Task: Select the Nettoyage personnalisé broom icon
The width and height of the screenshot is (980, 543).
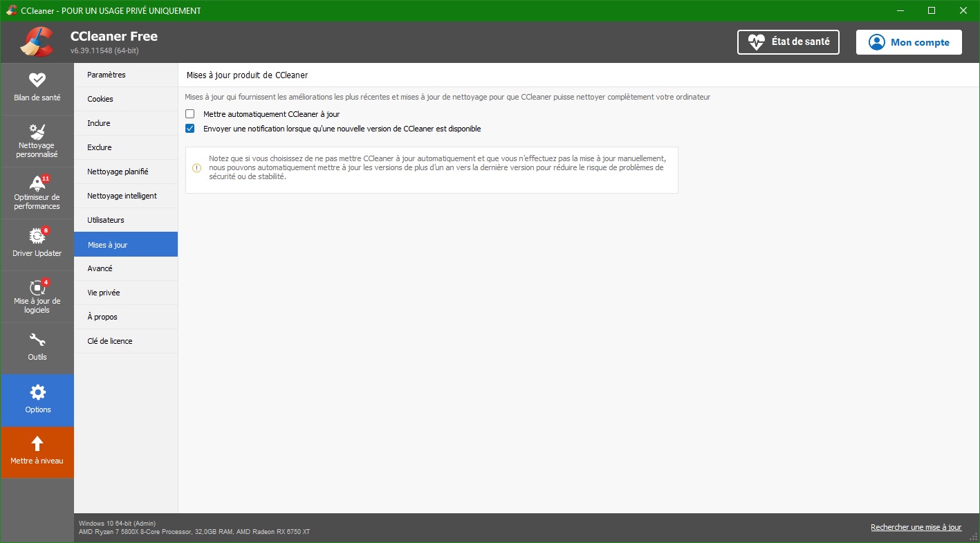Action: (37, 131)
